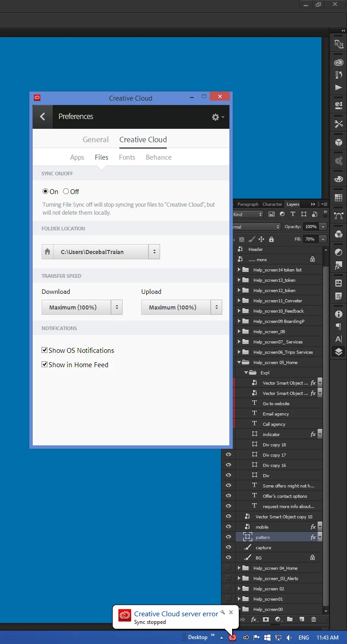Toggle Show in Home Feed checkbox
This screenshot has height=644, width=347.
(x=44, y=364)
